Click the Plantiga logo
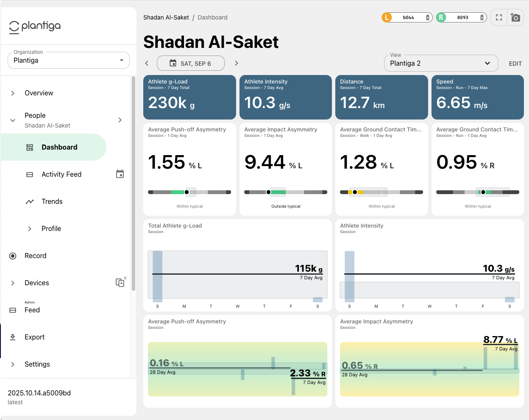Image resolution: width=529 pixels, height=420 pixels. point(35,26)
